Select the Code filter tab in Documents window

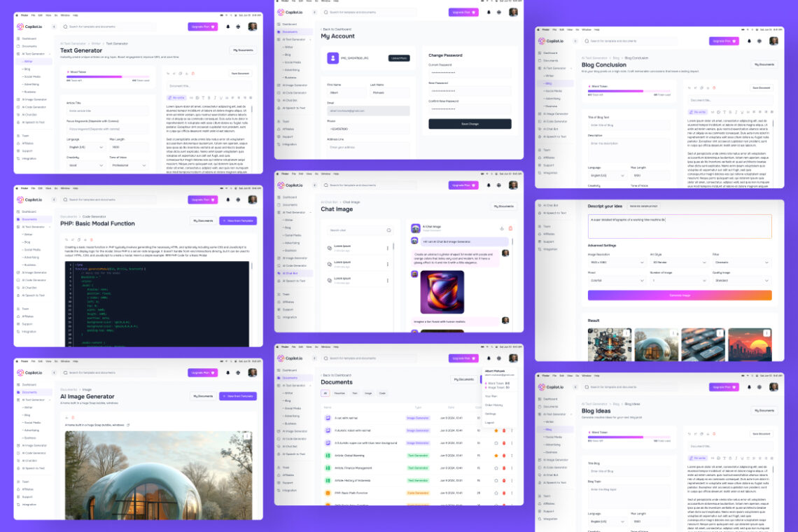tap(382, 393)
